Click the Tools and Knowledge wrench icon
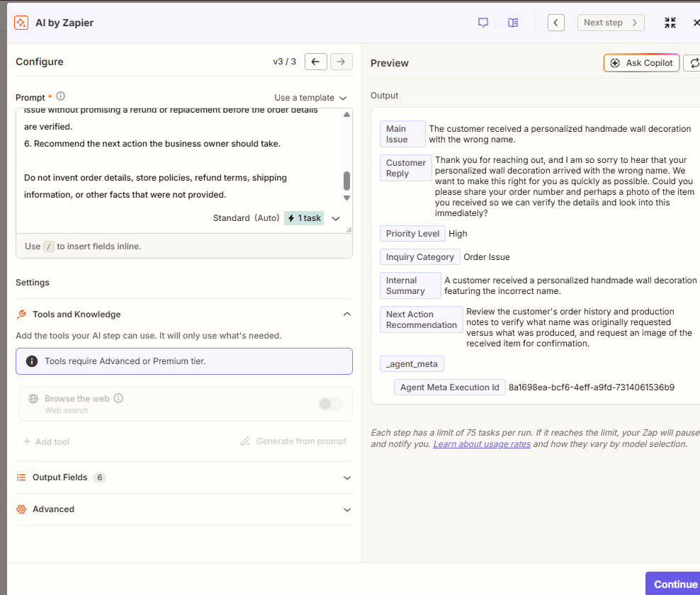 pyautogui.click(x=21, y=314)
